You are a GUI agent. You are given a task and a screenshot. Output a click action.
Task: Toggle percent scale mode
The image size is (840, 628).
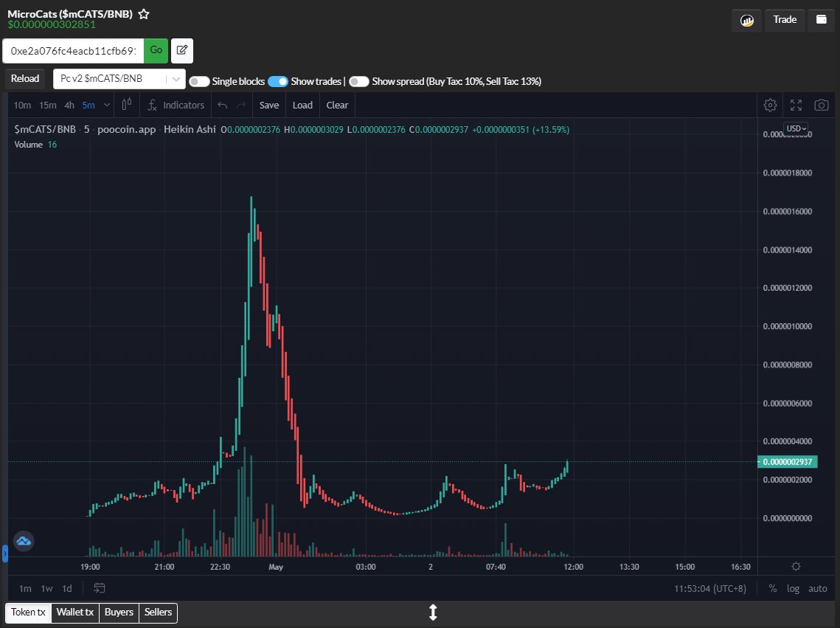pyautogui.click(x=772, y=588)
